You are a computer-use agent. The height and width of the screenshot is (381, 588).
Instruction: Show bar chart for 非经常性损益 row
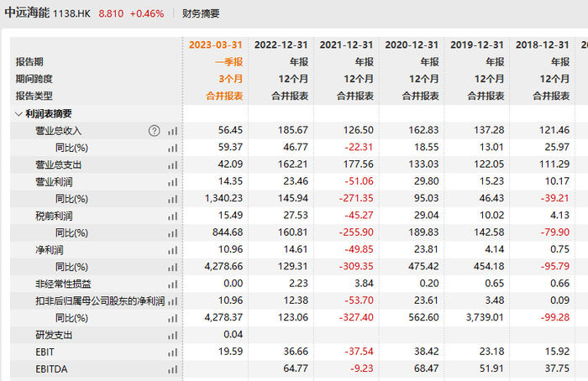point(172,284)
